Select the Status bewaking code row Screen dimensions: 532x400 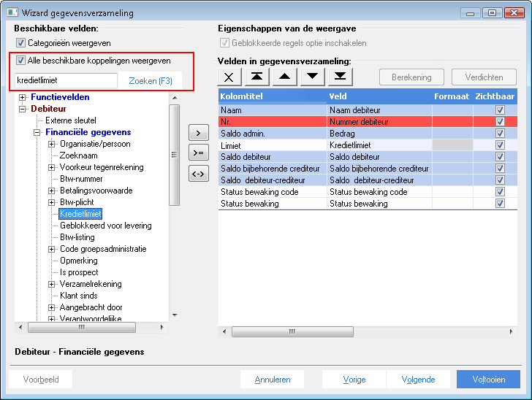click(x=368, y=192)
